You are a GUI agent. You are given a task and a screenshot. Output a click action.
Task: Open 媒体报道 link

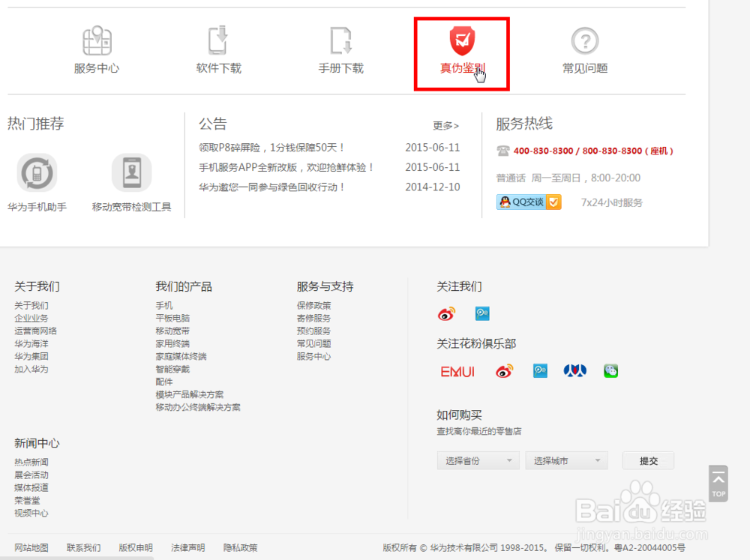[x=31, y=488]
